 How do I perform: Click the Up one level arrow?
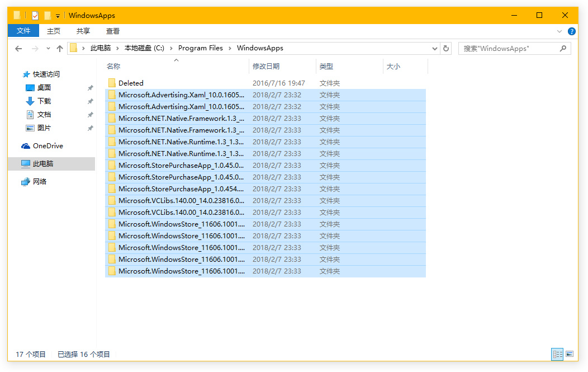pyautogui.click(x=60, y=49)
